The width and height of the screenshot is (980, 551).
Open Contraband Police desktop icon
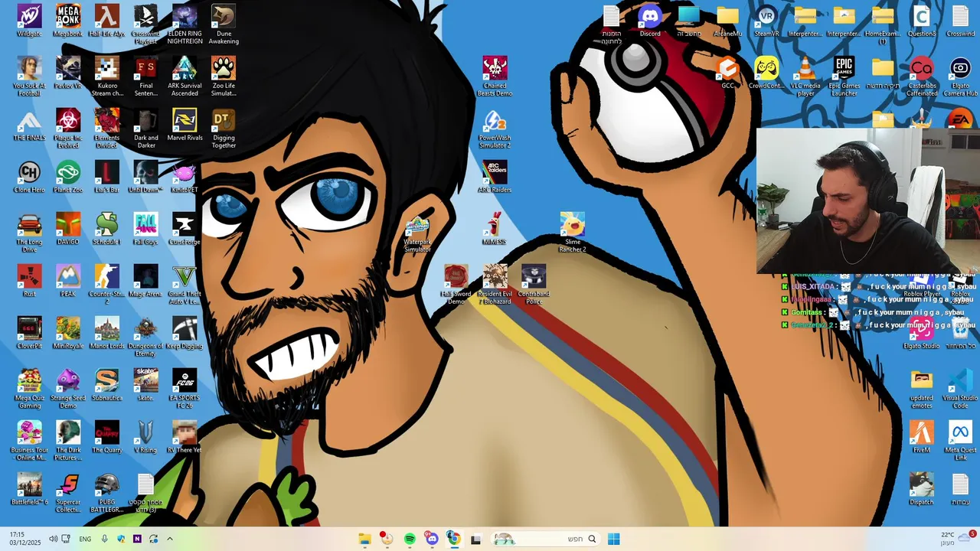pyautogui.click(x=534, y=285)
